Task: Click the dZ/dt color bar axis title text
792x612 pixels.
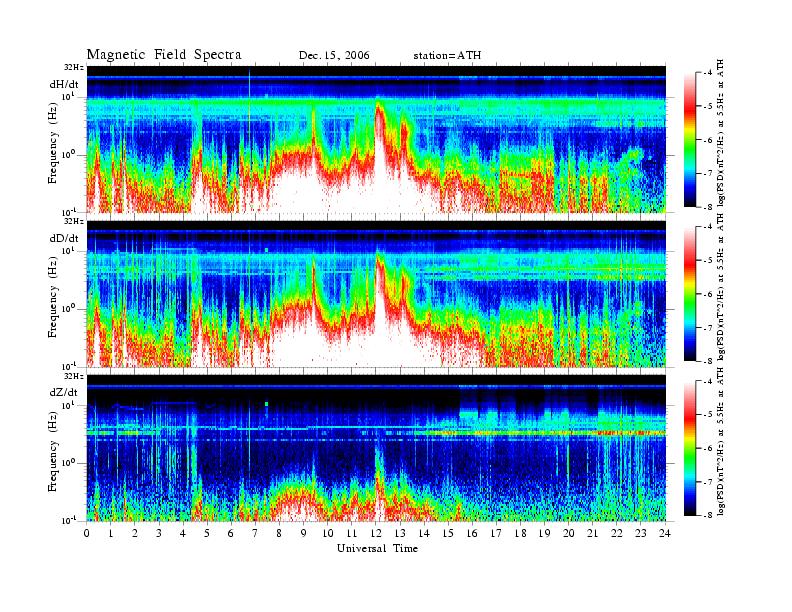Action: [x=720, y=441]
